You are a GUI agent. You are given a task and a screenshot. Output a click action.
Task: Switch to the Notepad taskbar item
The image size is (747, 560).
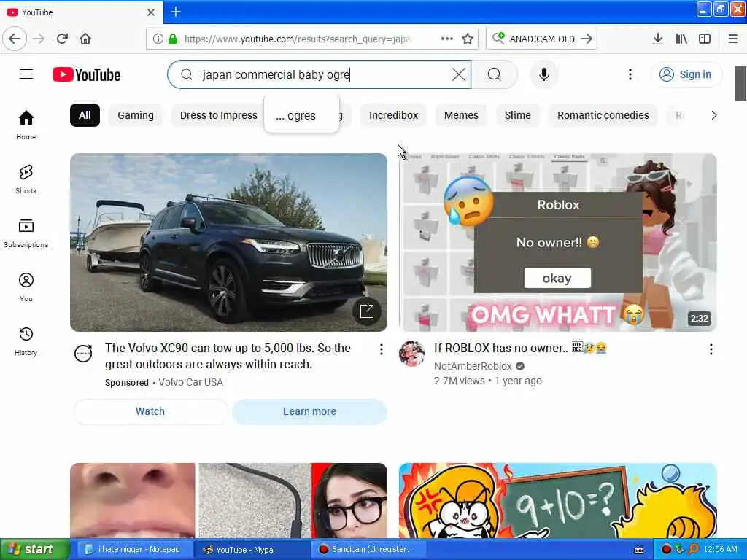135,550
